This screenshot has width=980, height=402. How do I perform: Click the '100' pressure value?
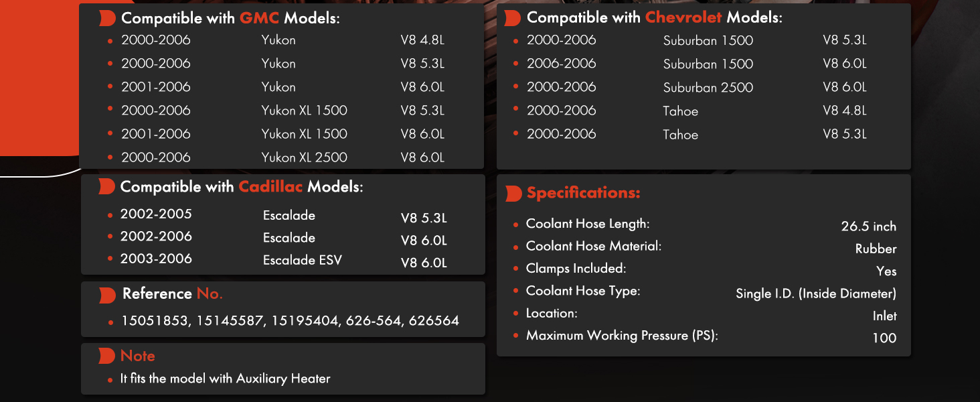click(884, 338)
